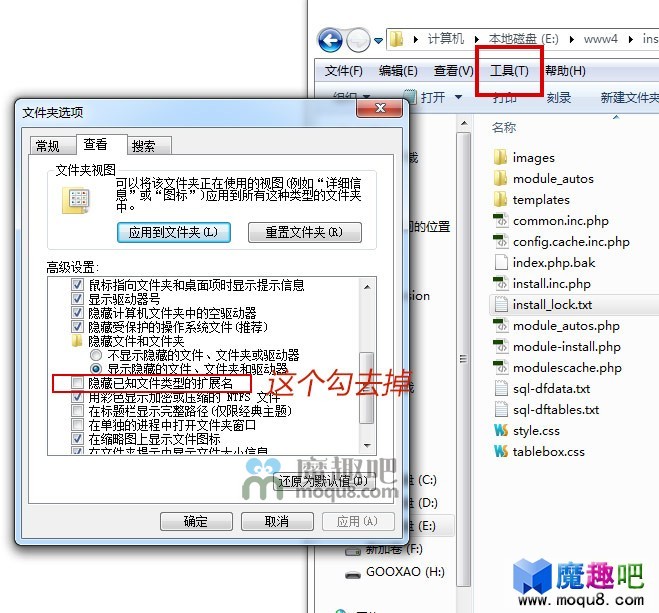The height and width of the screenshot is (613, 659).
Task: Click the sql-dfdata.txt file icon
Action: [501, 389]
